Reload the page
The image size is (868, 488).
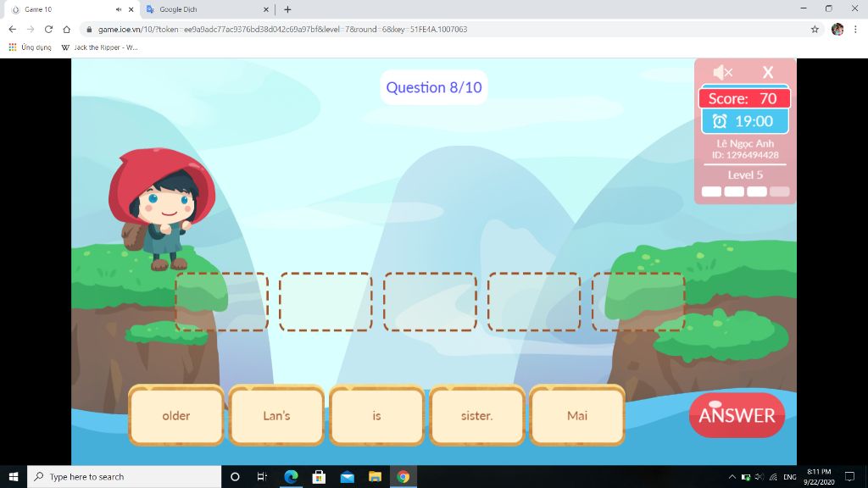coord(48,30)
